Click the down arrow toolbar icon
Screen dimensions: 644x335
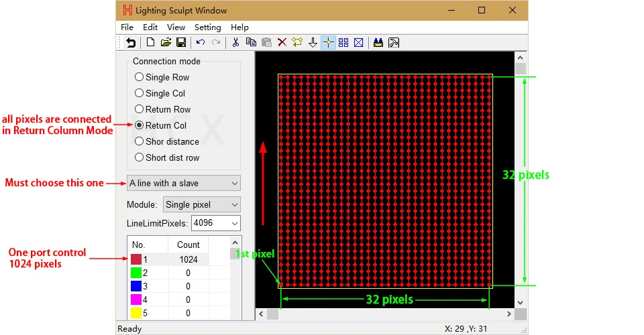tap(313, 43)
